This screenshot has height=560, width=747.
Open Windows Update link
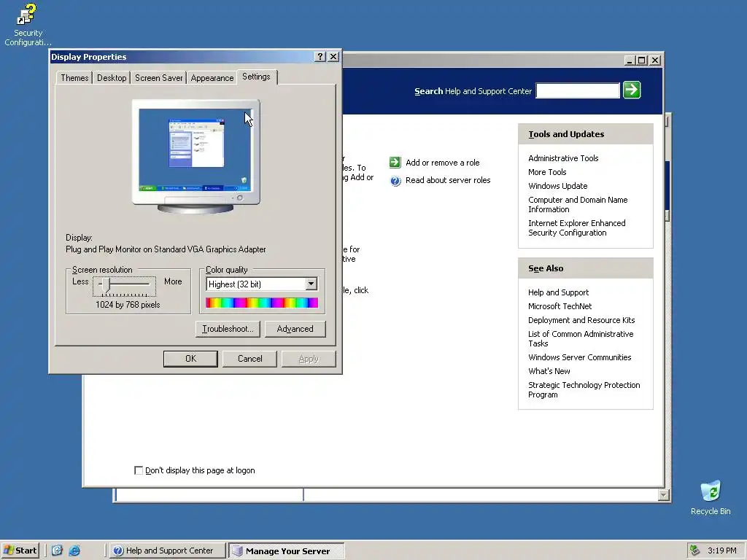pos(557,186)
